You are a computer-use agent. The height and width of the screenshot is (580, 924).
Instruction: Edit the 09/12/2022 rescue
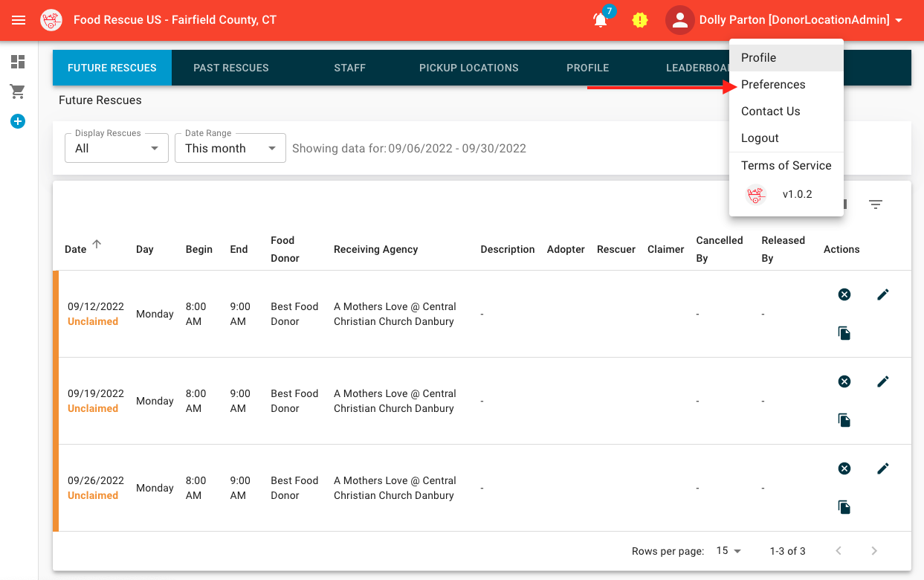click(x=883, y=294)
